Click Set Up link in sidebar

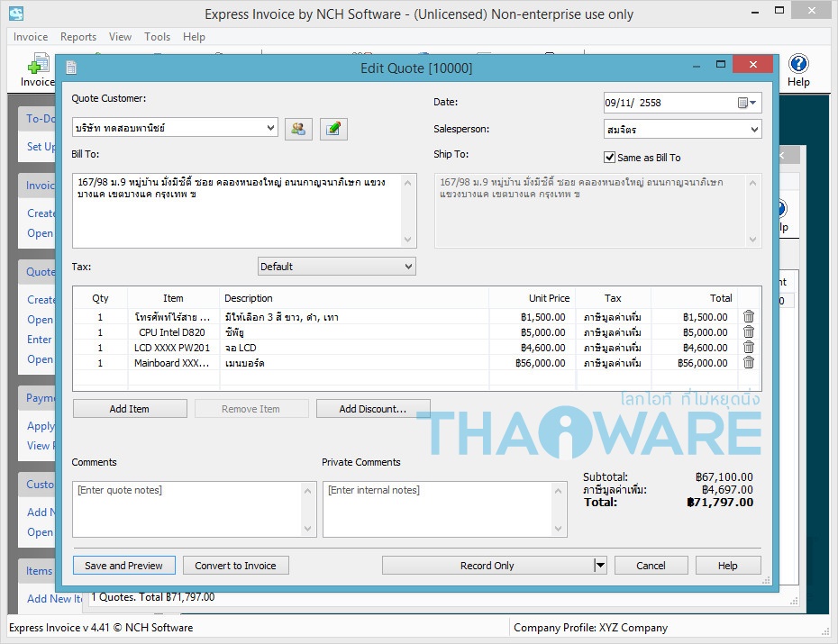(41, 146)
